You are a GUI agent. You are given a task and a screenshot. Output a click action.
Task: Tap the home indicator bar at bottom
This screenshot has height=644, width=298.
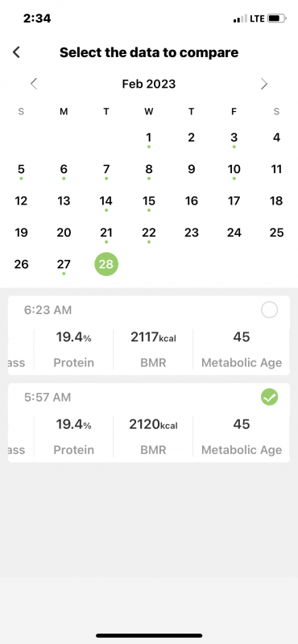tap(149, 635)
